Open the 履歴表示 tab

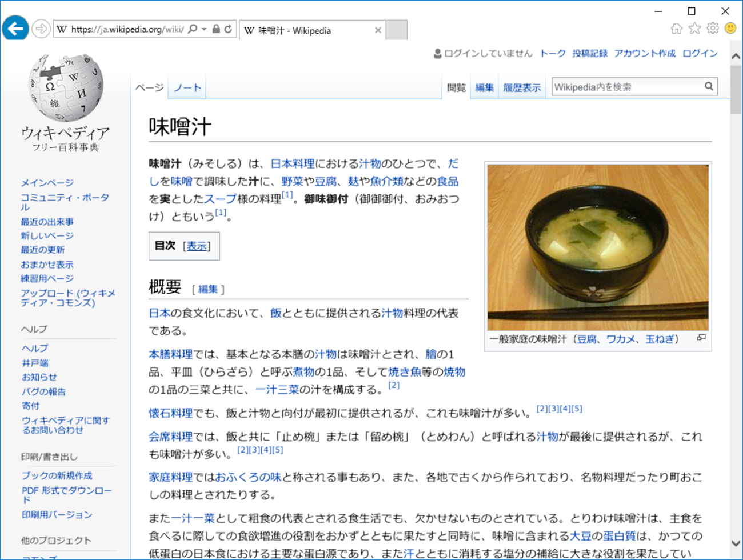click(x=522, y=87)
